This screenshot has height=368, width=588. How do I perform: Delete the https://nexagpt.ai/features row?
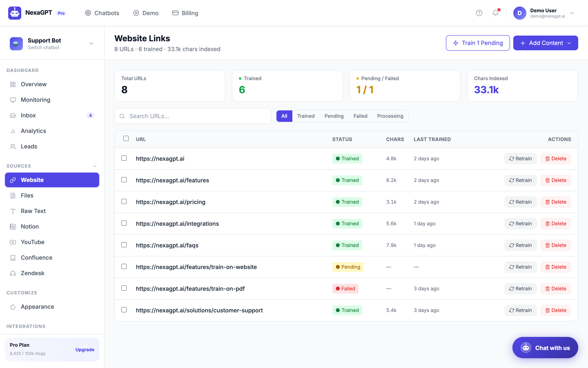click(556, 180)
